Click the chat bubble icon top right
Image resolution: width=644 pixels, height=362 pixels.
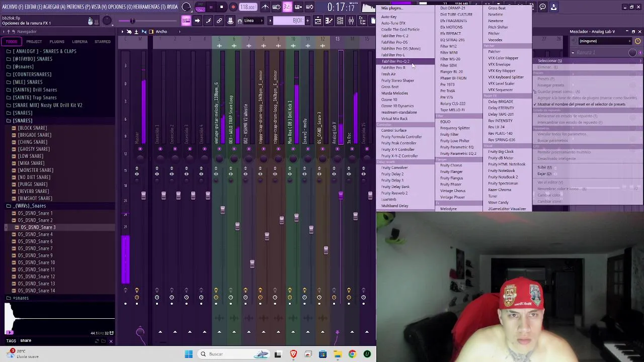tap(543, 7)
